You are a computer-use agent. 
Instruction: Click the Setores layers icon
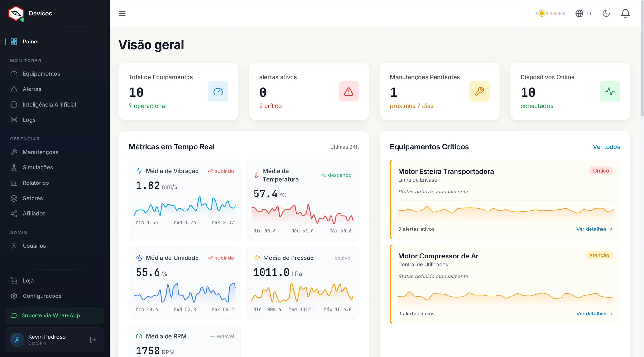pyautogui.click(x=14, y=198)
